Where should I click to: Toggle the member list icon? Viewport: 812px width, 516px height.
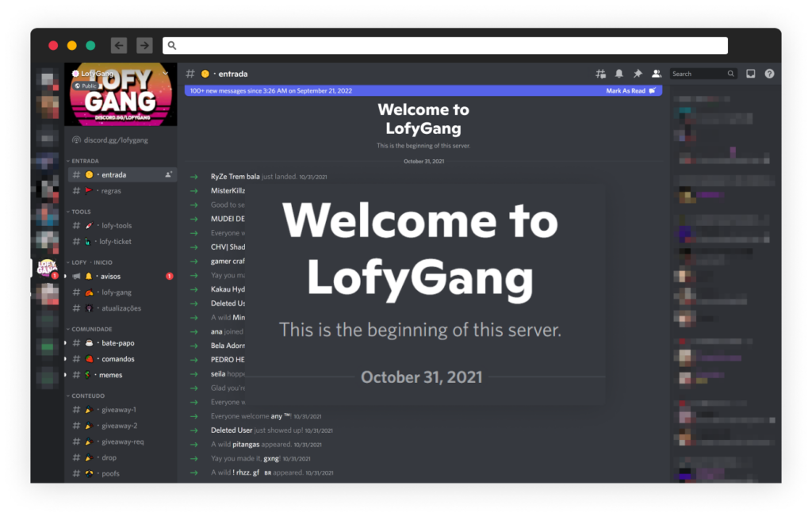pyautogui.click(x=656, y=74)
